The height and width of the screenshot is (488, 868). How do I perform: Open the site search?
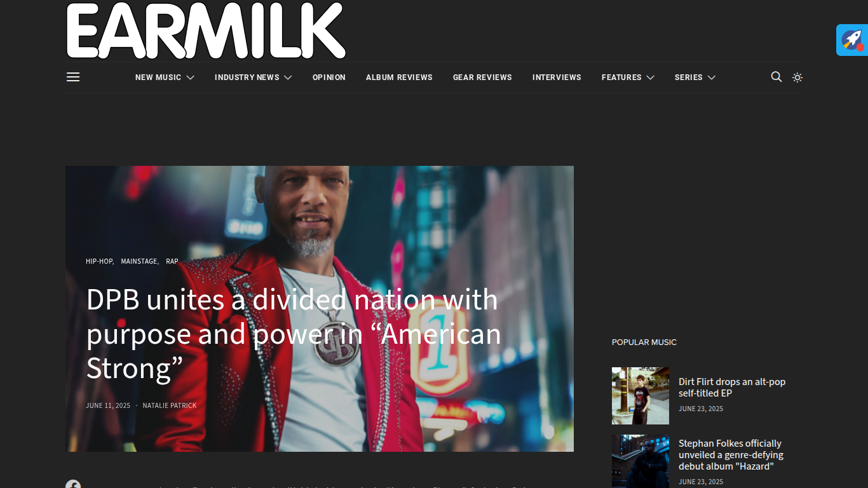click(776, 77)
